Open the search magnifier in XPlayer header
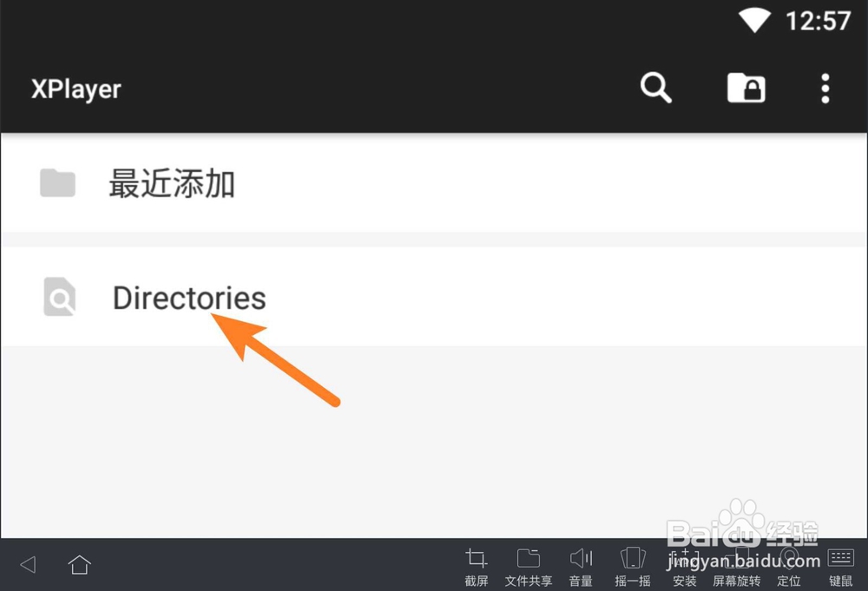This screenshot has height=591, width=868. pos(656,88)
